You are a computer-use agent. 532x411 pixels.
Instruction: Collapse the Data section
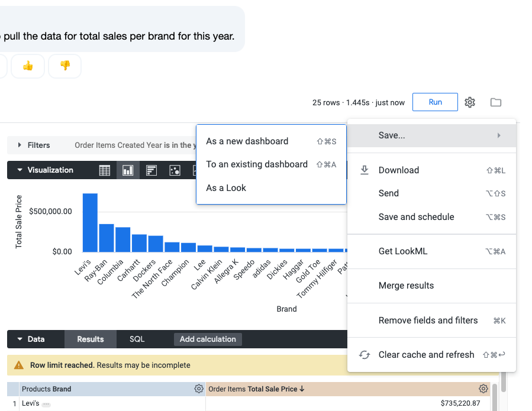pyautogui.click(x=20, y=339)
